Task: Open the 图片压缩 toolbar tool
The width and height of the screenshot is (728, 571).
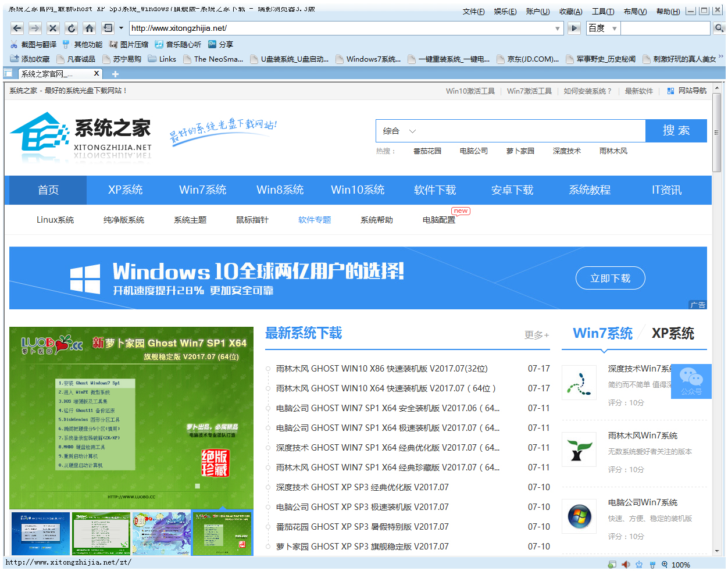Action: (x=129, y=44)
